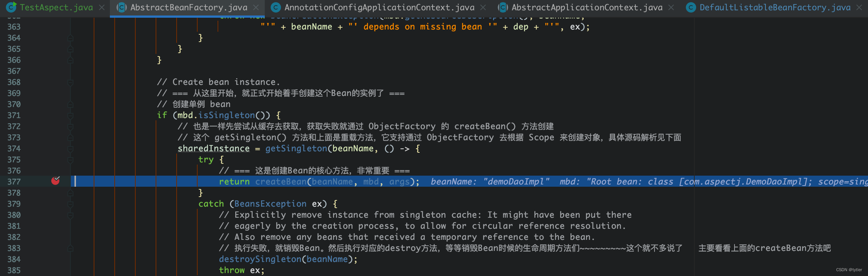The height and width of the screenshot is (276, 868).
Task: Fold the comment block ending at line 373
Action: tap(70, 138)
